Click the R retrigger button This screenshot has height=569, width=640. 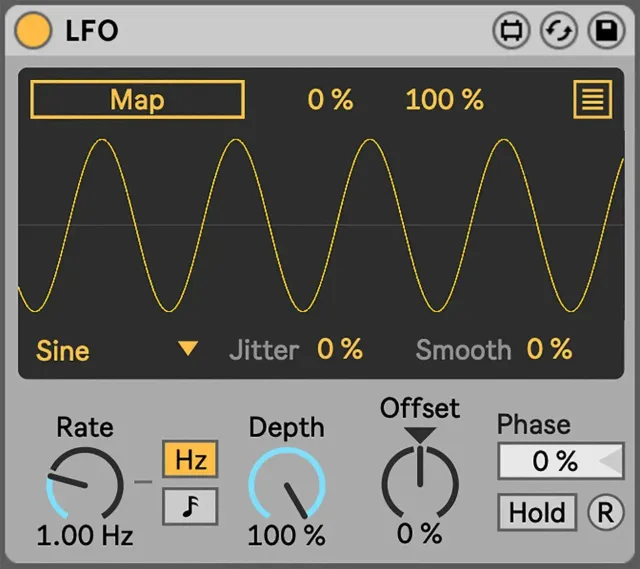point(604,512)
